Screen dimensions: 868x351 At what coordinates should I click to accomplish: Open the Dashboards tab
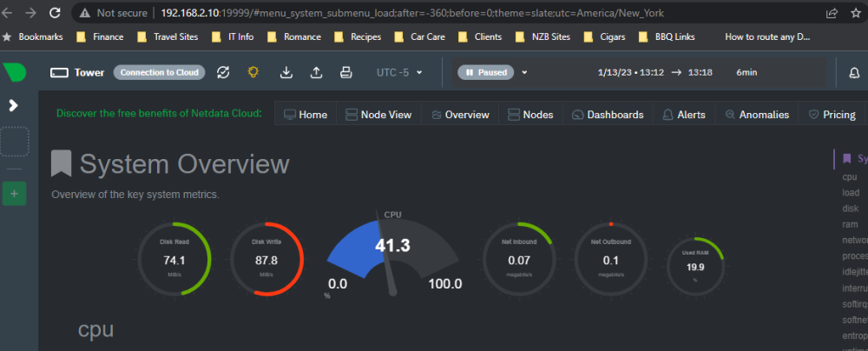pos(608,115)
